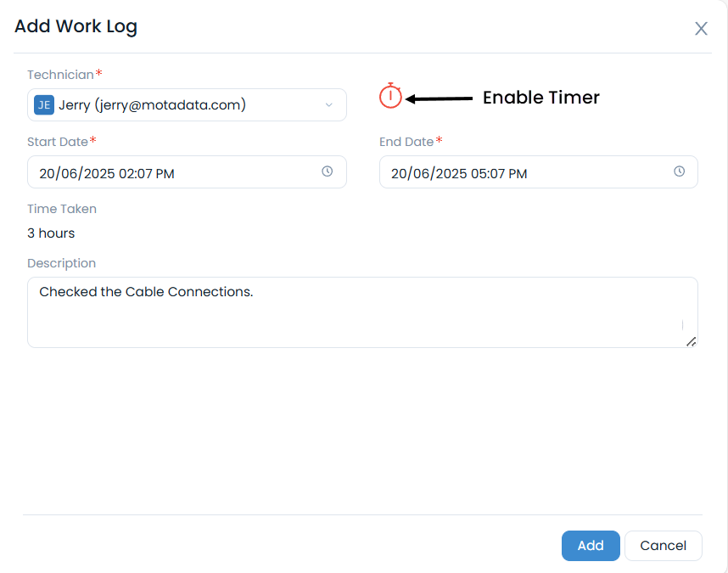Enable the red stopwatch timer icon

pos(390,97)
